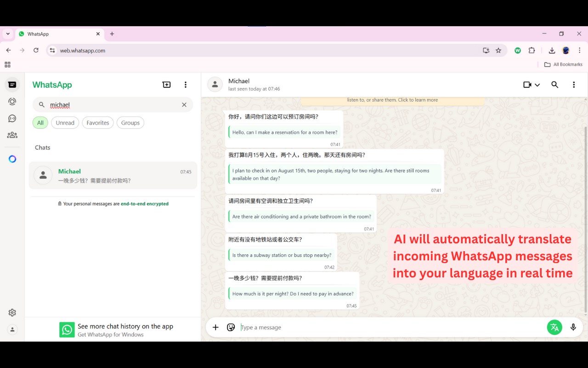Screen dimensions: 588x368
Task: Open Michael's contact info header name
Action: click(239, 81)
